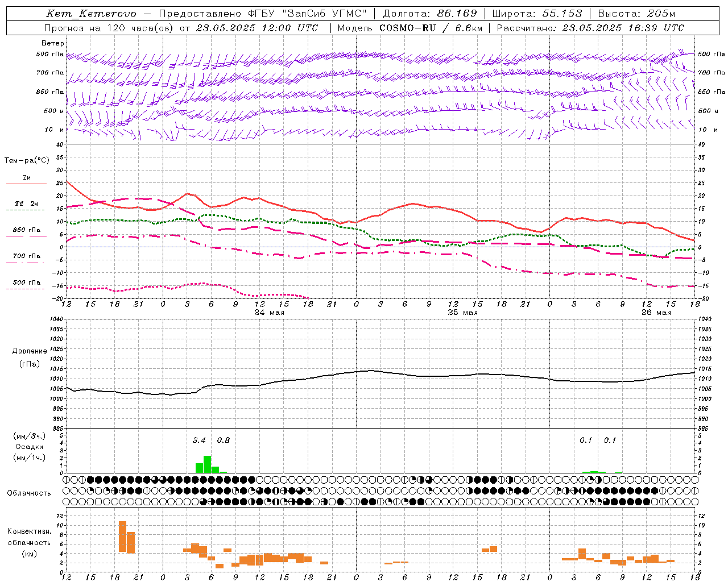Click the '850 гПа' temperature legend entry
Image resolution: width=728 pixels, height=582 pixels.
[26, 230]
